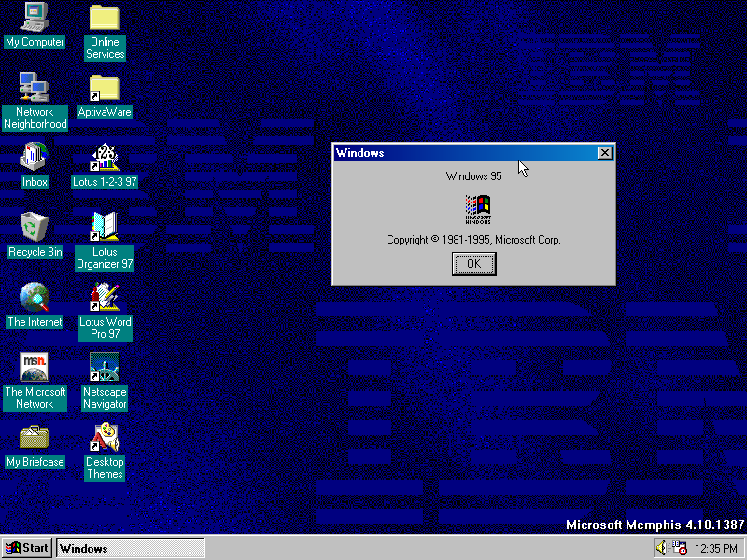Open Lotus Word Pro 97
This screenshot has width=747, height=560.
104,295
